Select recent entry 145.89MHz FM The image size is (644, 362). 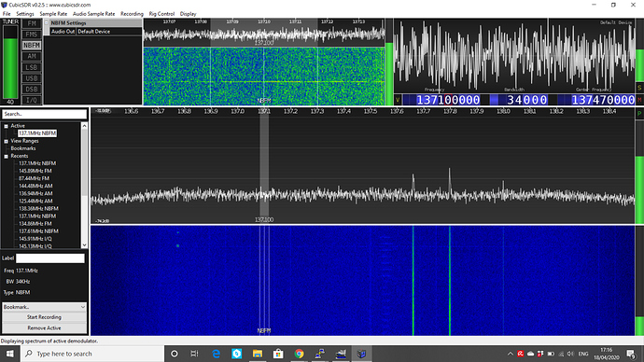point(35,171)
